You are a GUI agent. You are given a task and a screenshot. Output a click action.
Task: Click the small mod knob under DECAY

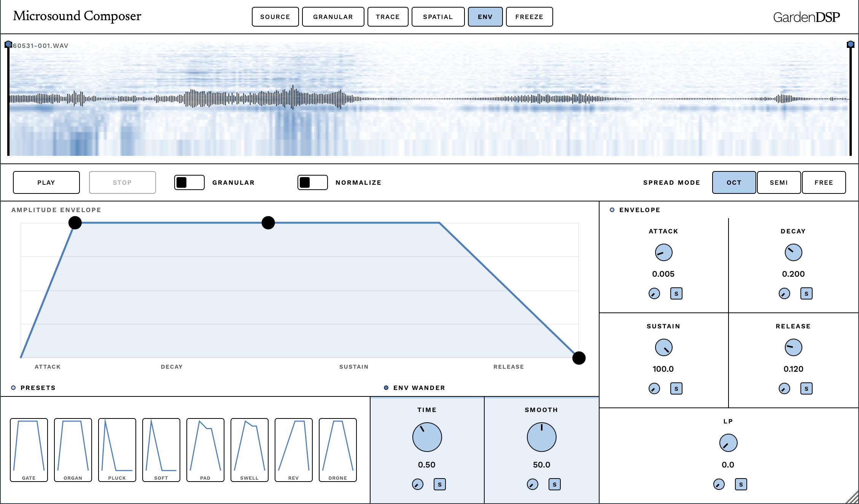pyautogui.click(x=784, y=293)
